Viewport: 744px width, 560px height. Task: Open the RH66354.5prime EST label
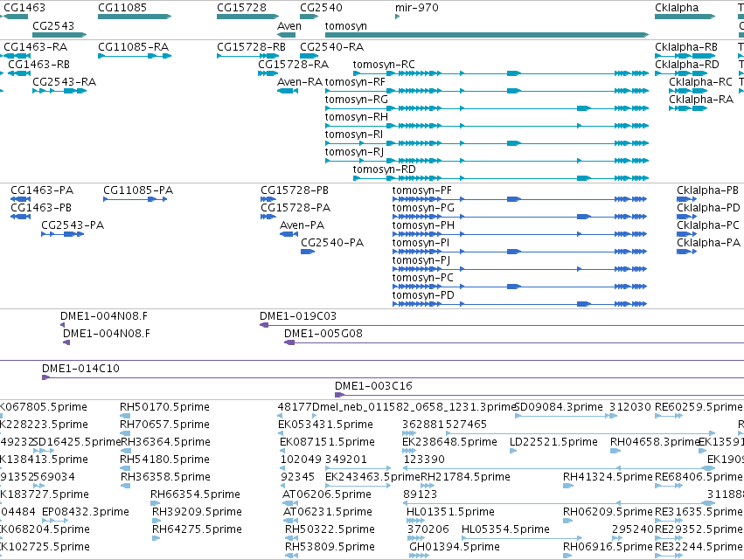point(195,494)
